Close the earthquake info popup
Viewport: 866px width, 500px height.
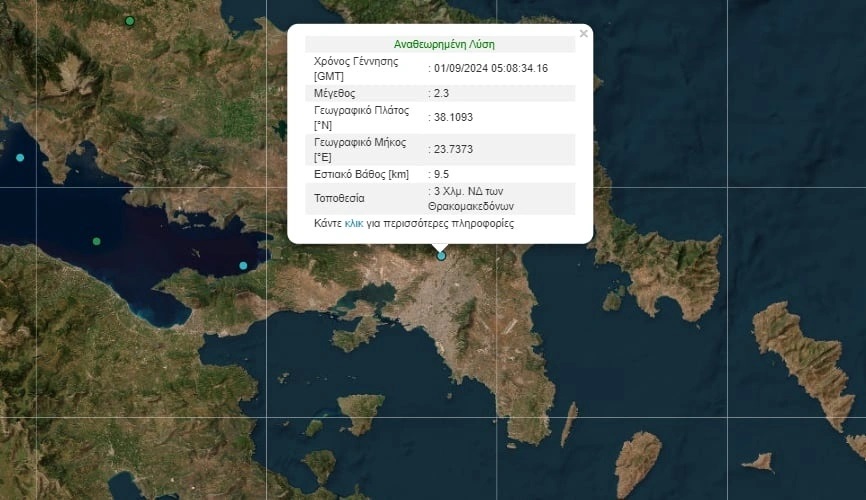coord(583,34)
